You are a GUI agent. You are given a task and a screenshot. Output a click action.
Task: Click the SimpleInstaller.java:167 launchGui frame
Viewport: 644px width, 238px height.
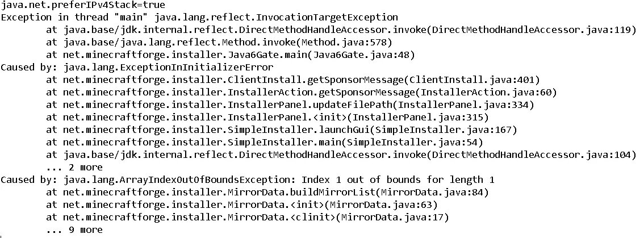coord(281,130)
